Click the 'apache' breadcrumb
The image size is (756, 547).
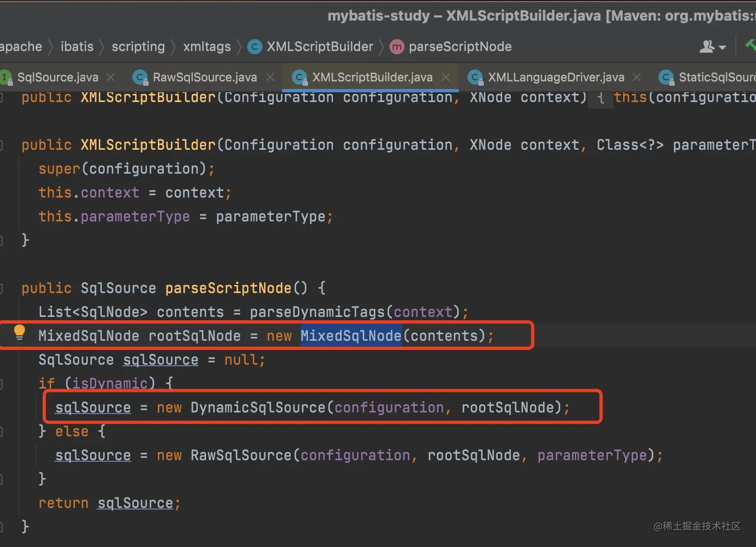(21, 47)
